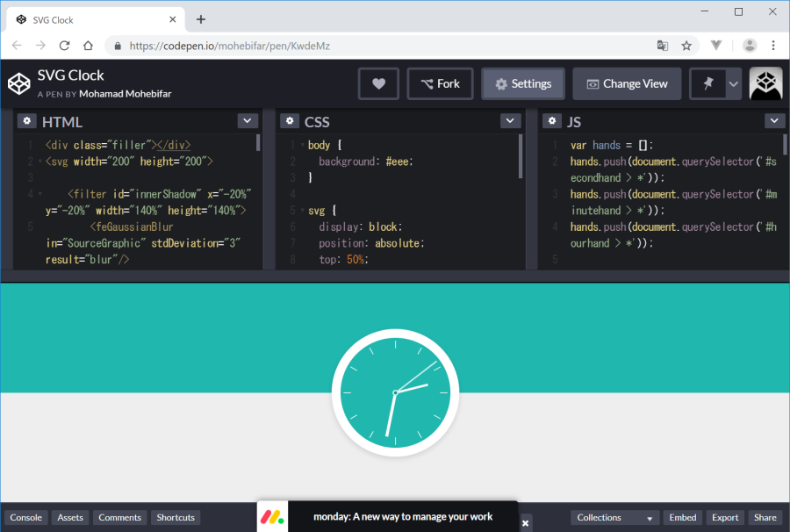
Task: Close the monday ad banner
Action: click(526, 523)
